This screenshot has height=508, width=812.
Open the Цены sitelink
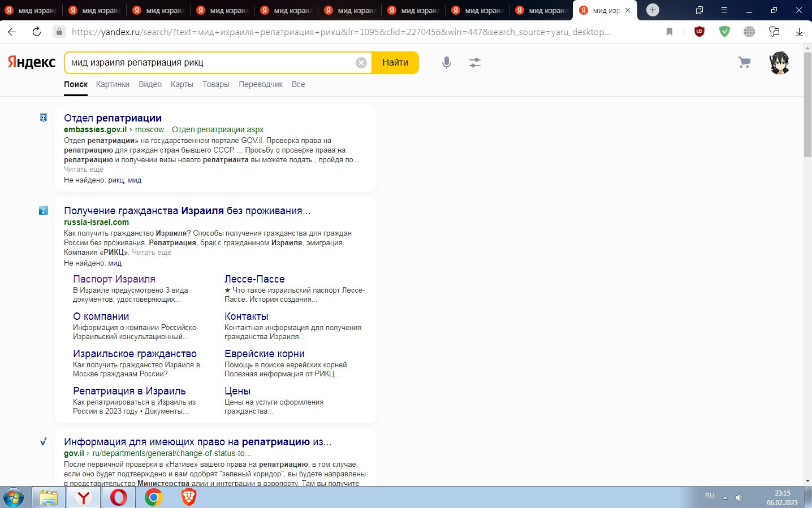[237, 391]
